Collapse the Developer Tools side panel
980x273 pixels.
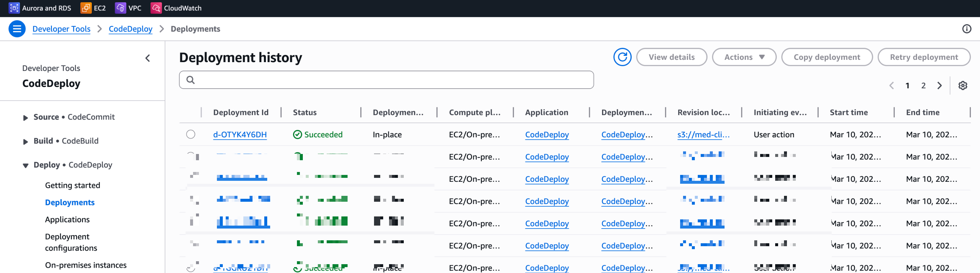pyautogui.click(x=148, y=58)
